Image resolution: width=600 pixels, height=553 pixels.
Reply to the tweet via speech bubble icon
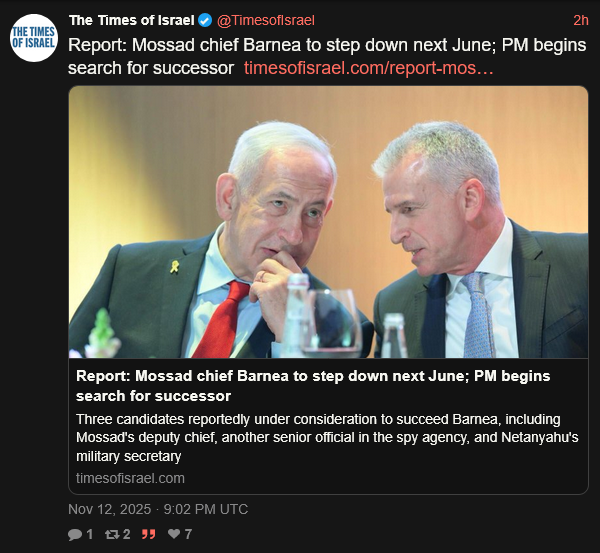click(75, 535)
